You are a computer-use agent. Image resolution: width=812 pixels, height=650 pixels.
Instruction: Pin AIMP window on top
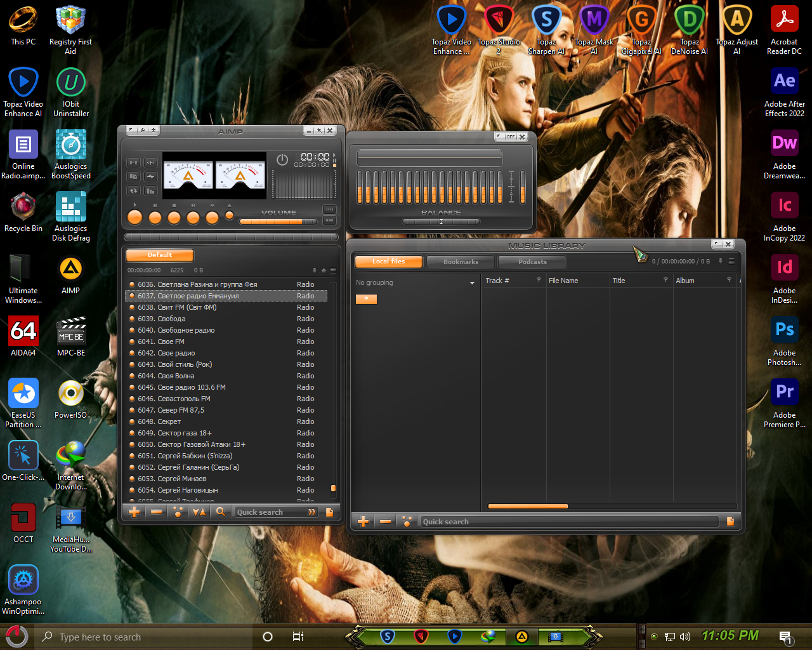319,131
